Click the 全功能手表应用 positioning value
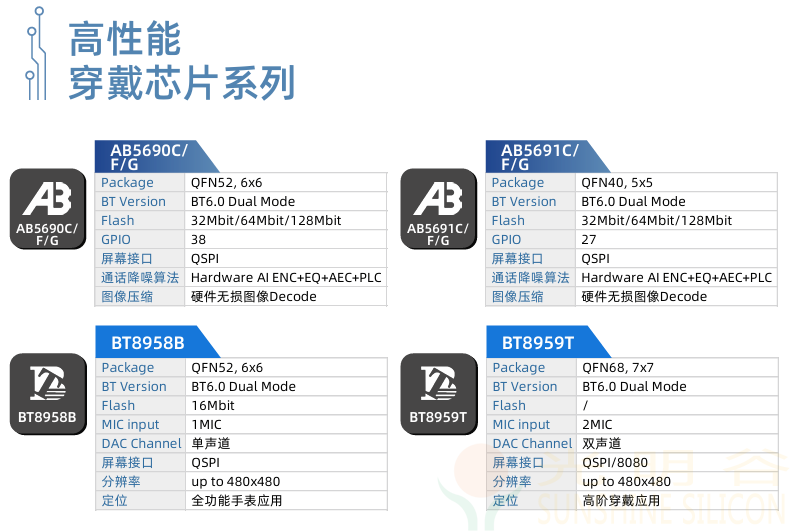This screenshot has width=797, height=531. pos(237,501)
